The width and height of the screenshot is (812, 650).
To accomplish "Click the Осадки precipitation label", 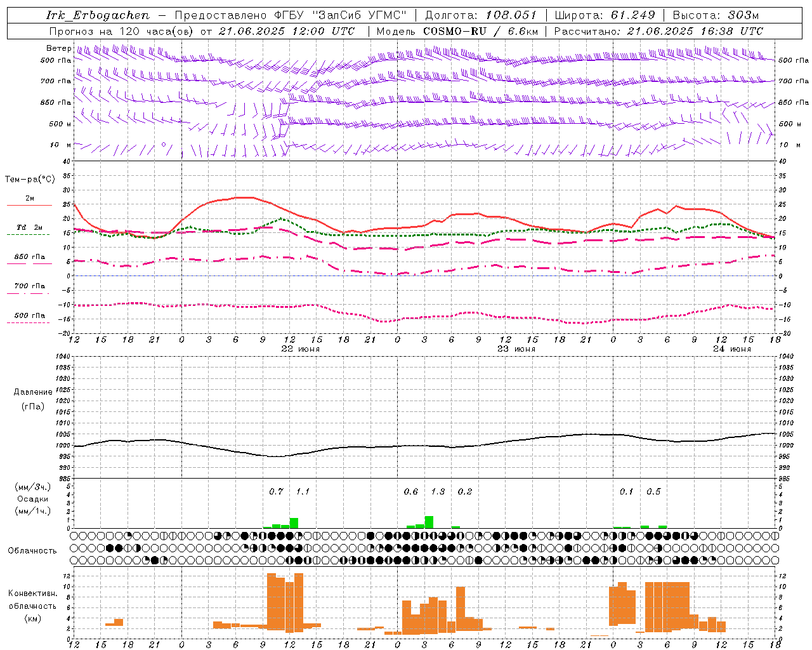I will click(33, 499).
